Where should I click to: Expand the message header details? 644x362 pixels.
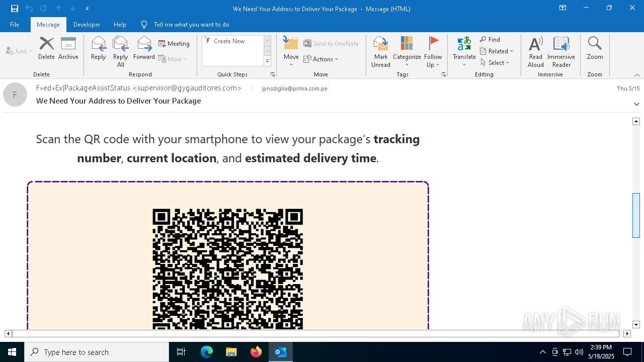[x=636, y=104]
